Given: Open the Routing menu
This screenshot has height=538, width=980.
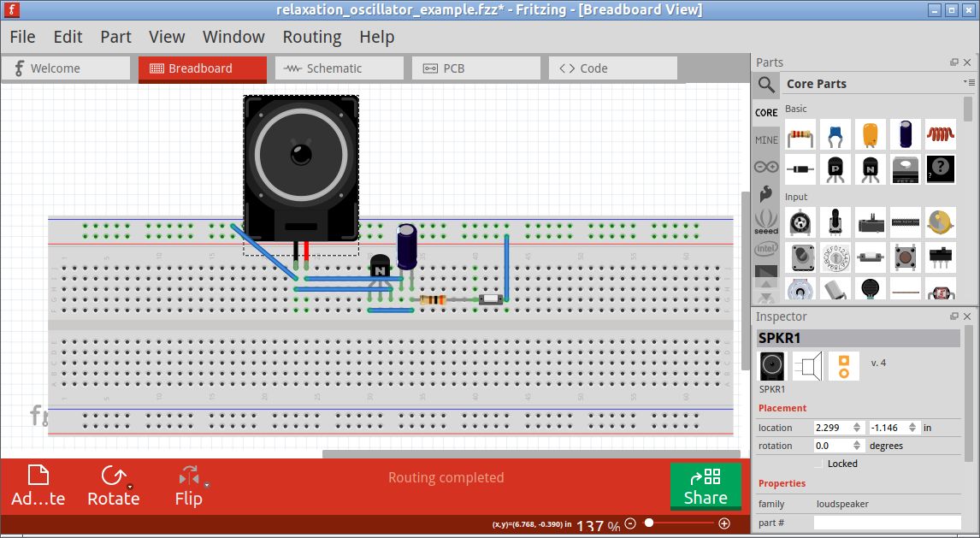Looking at the screenshot, I should pos(312,37).
